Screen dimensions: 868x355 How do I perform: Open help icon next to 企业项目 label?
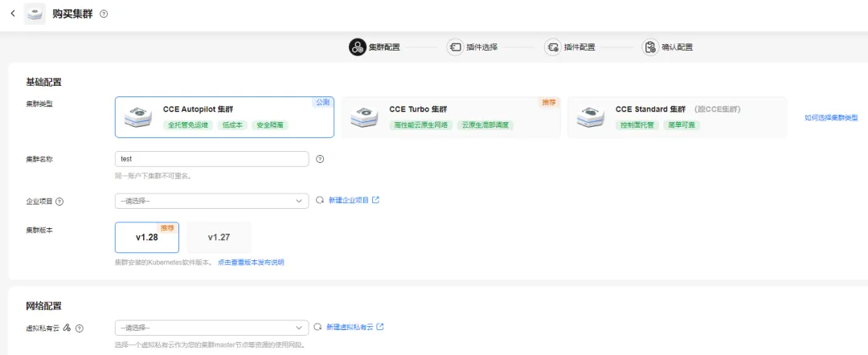59,202
